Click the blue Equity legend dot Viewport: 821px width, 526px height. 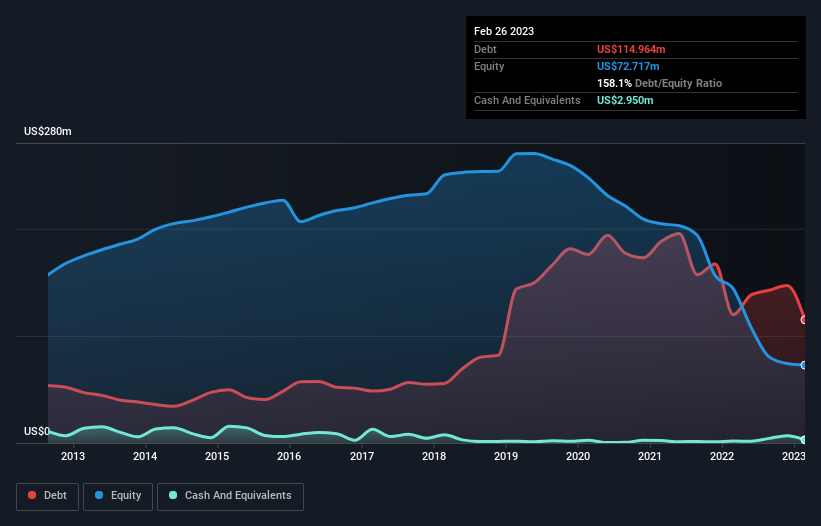pyautogui.click(x=99, y=495)
